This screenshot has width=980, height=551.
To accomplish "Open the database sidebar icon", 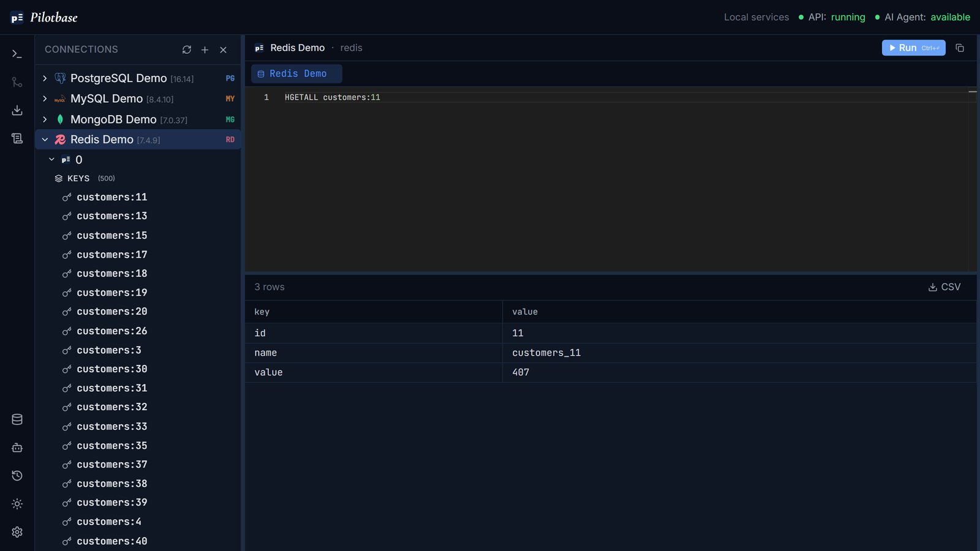I will [17, 419].
